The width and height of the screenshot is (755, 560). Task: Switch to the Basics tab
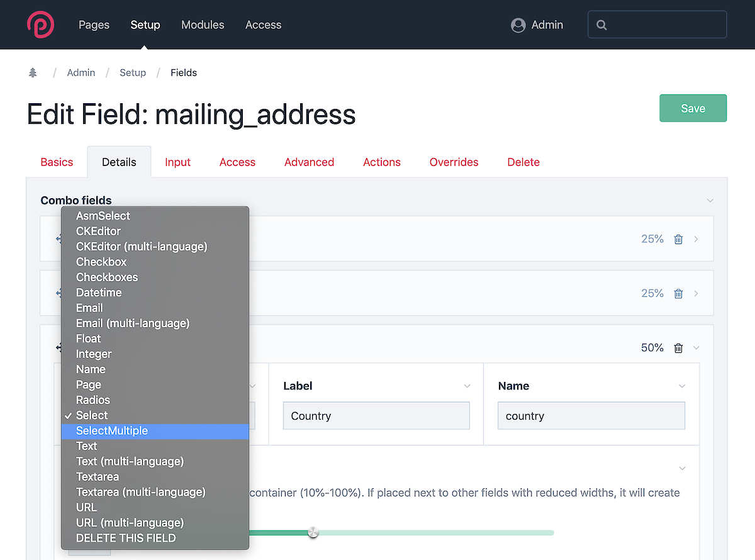[x=57, y=162]
